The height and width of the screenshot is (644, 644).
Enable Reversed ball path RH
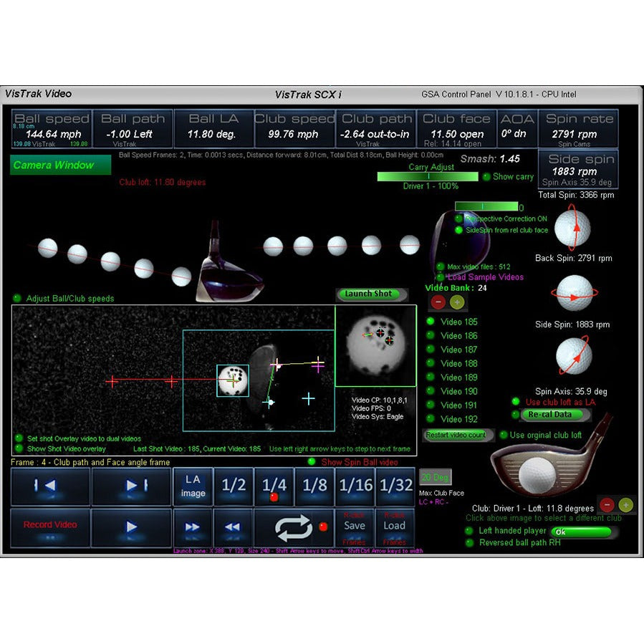pyautogui.click(x=469, y=542)
